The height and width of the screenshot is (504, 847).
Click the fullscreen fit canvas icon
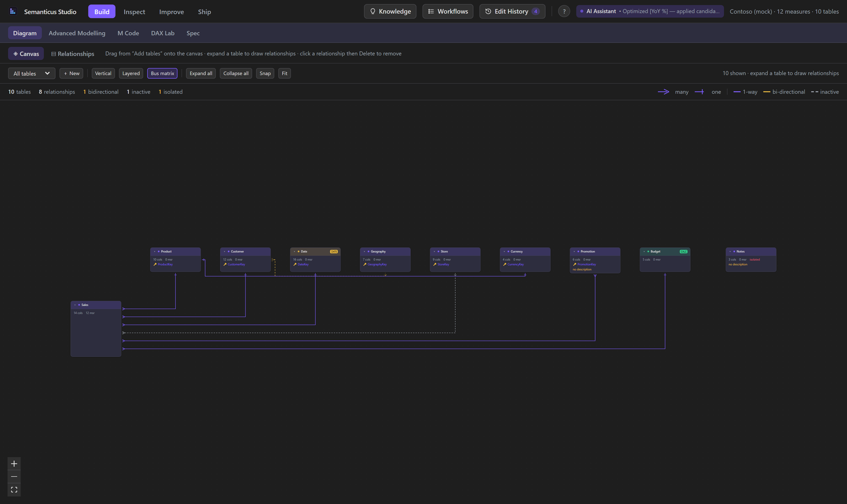[x=14, y=490]
